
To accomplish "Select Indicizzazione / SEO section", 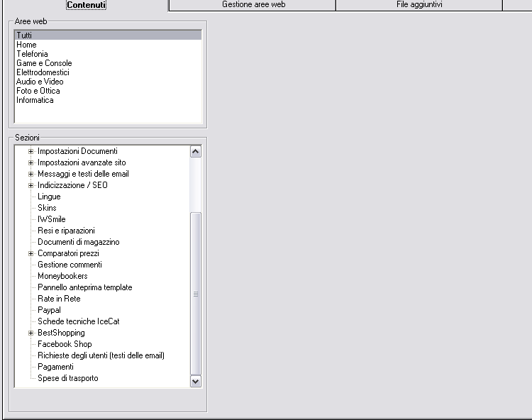I will (72, 185).
